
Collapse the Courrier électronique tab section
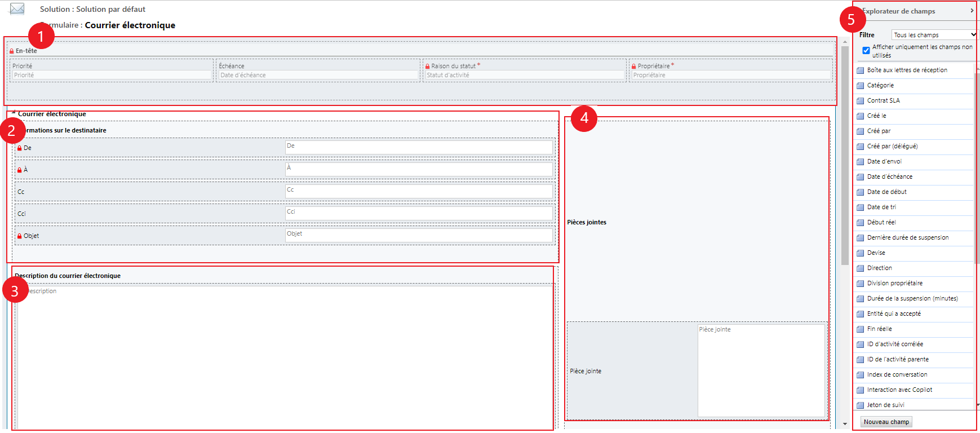(14, 113)
